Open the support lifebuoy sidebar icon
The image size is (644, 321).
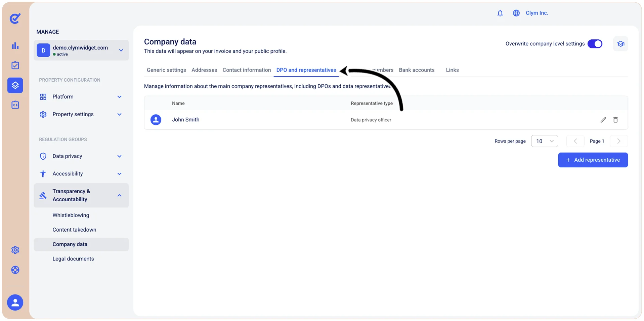pos(15,270)
